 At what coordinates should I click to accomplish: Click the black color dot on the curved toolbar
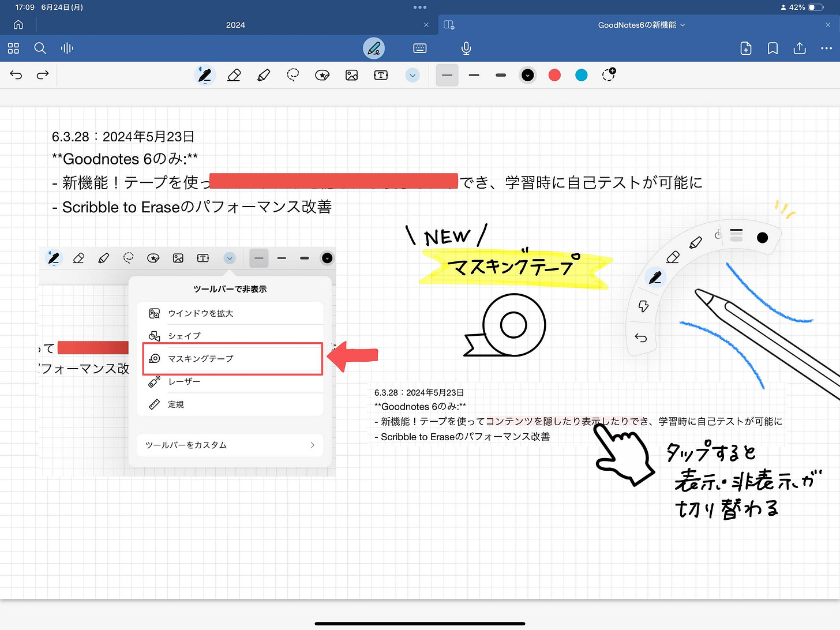pos(762,237)
